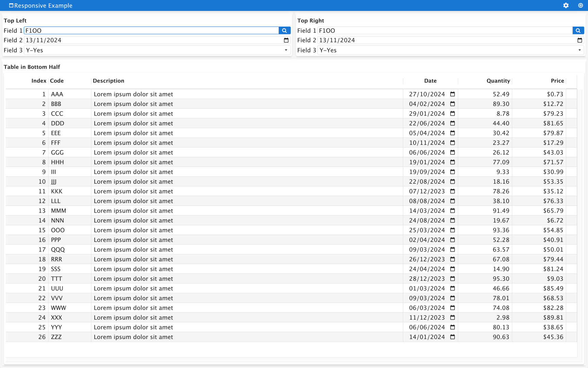Click the Code column header

click(57, 81)
